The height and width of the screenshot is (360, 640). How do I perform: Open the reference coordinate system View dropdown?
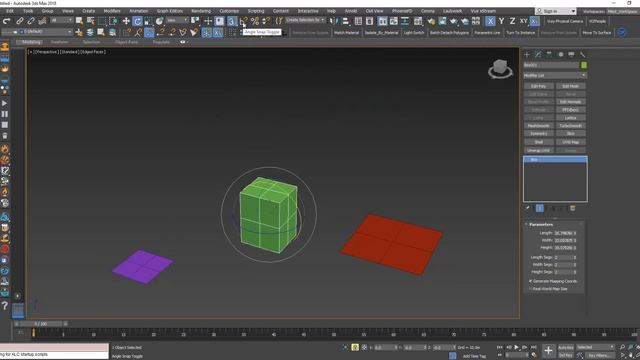(x=177, y=20)
